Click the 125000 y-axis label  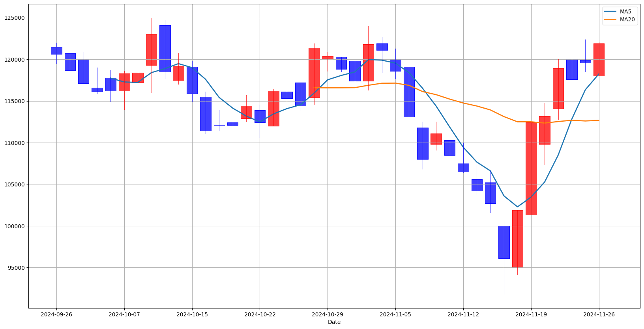pos(14,18)
